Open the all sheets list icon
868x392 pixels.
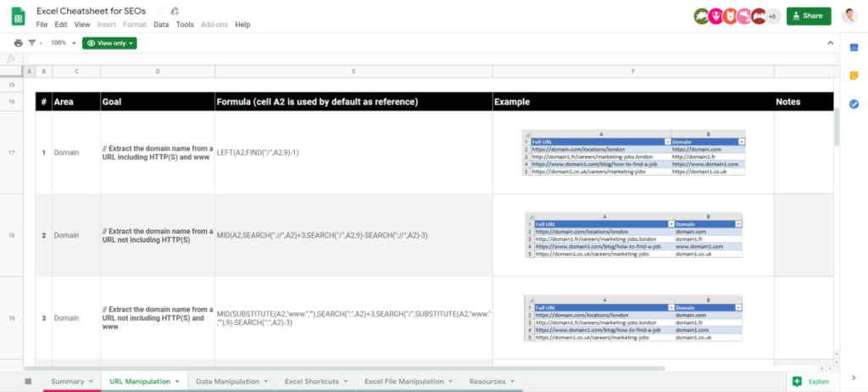[x=28, y=382]
